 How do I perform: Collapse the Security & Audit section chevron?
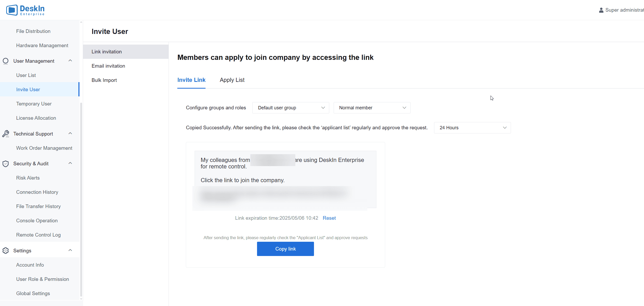point(70,163)
